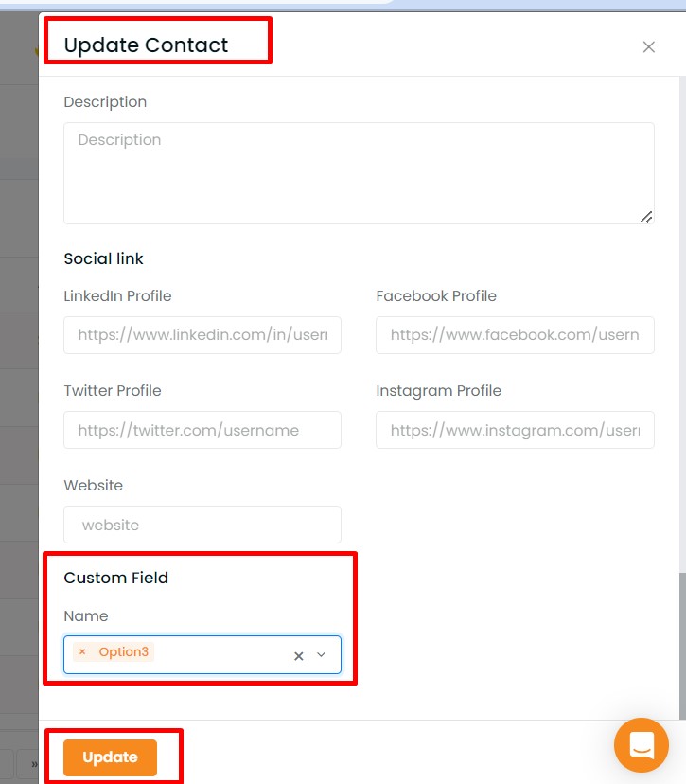Click the Description textarea resize handle

point(646,217)
